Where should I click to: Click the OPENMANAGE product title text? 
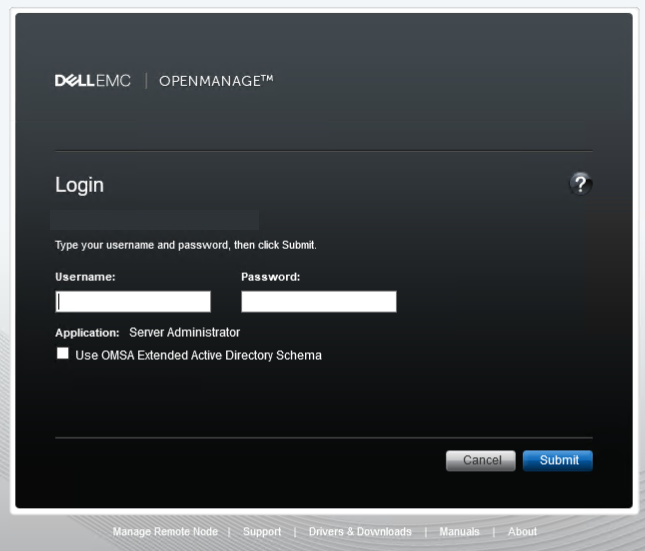point(216,81)
